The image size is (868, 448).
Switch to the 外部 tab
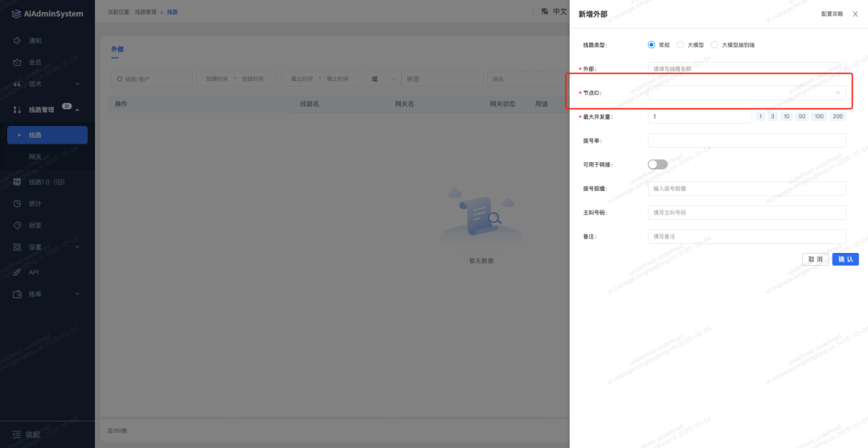click(117, 50)
